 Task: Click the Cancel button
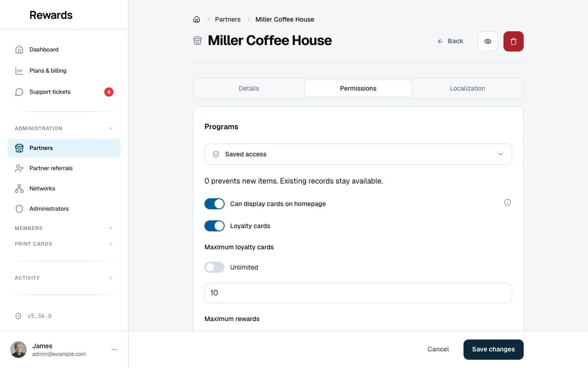438,350
